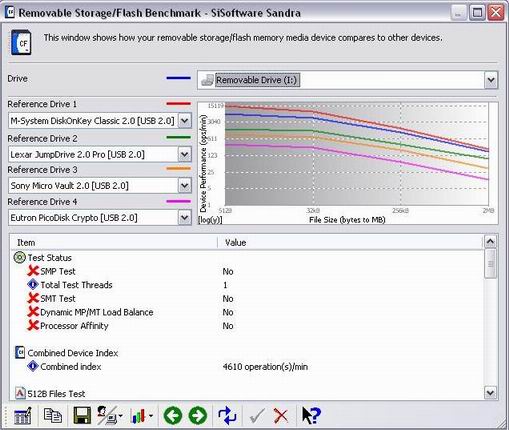Click the red X next to Processor Affinity

click(33, 325)
